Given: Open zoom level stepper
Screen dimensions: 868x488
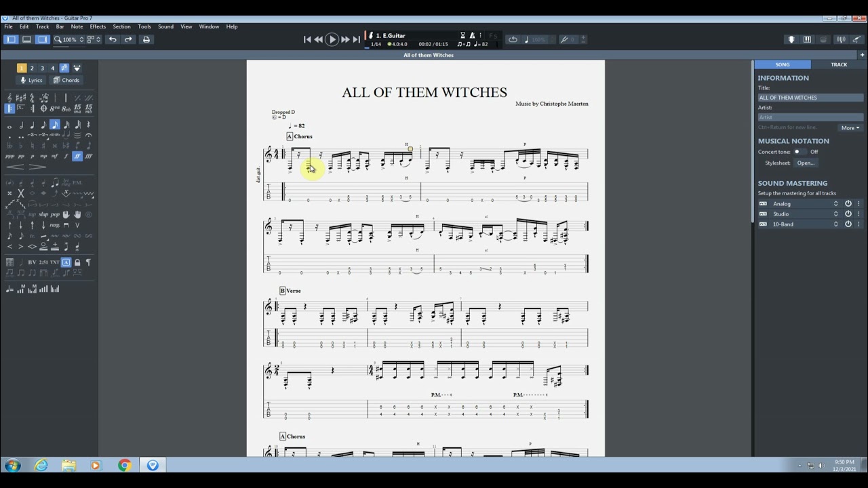Looking at the screenshot, I should click(x=81, y=39).
